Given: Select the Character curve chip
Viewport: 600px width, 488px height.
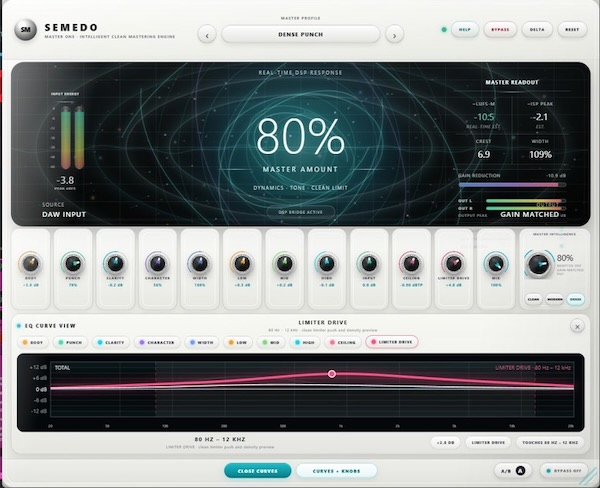Looking at the screenshot, I should click(x=157, y=342).
